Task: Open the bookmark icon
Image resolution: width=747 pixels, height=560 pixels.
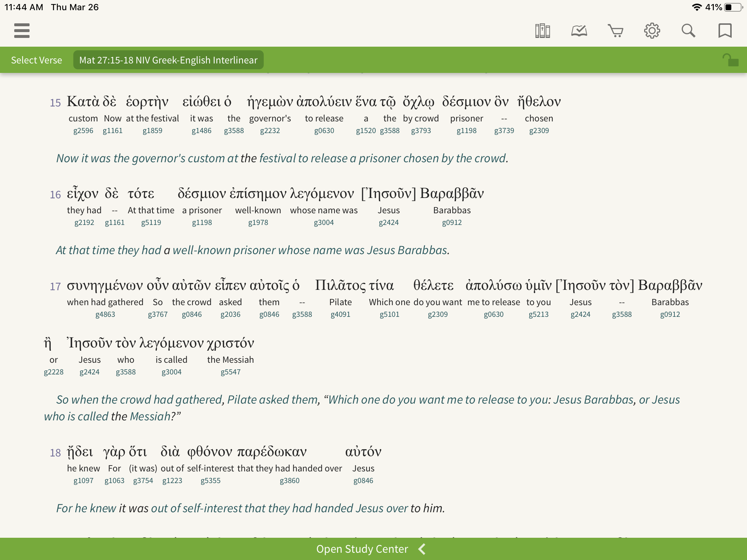Action: click(x=725, y=31)
